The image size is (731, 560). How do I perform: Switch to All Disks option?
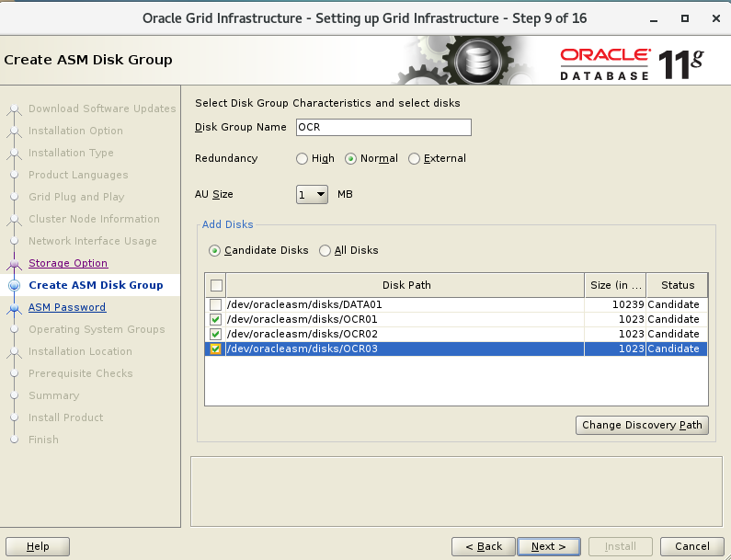pyautogui.click(x=325, y=251)
